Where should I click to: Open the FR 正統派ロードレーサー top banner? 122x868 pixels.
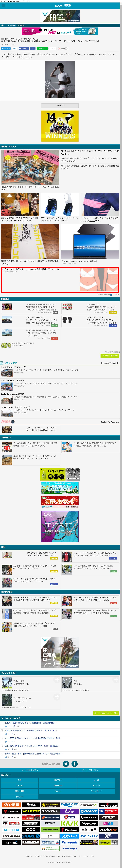[60, 16]
